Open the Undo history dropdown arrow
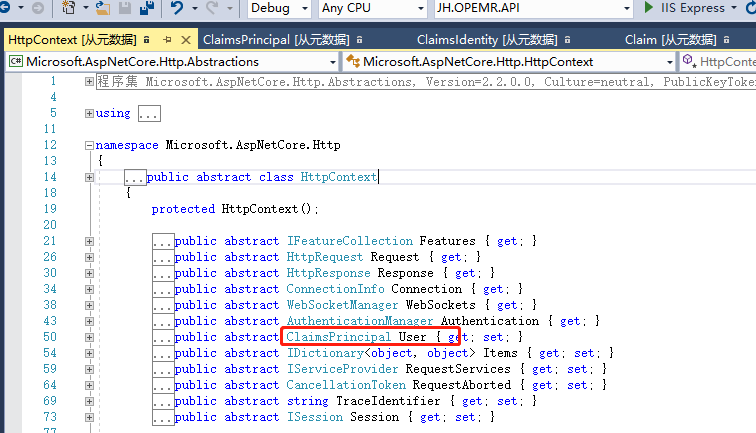Viewport: 756px width, 433px height. pos(194,8)
